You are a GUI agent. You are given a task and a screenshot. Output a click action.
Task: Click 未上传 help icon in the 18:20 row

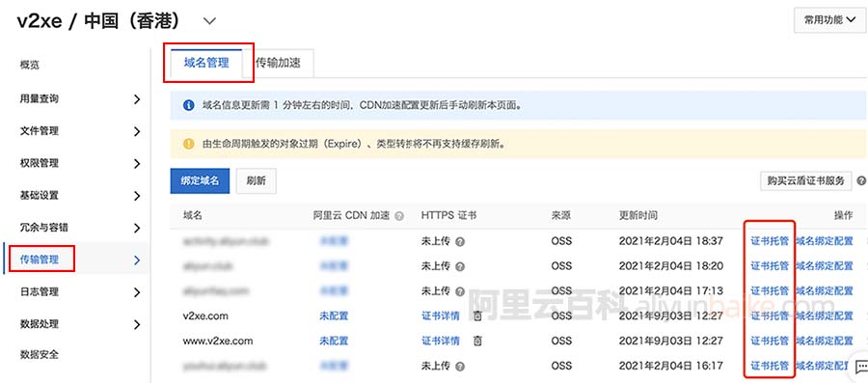[459, 267]
